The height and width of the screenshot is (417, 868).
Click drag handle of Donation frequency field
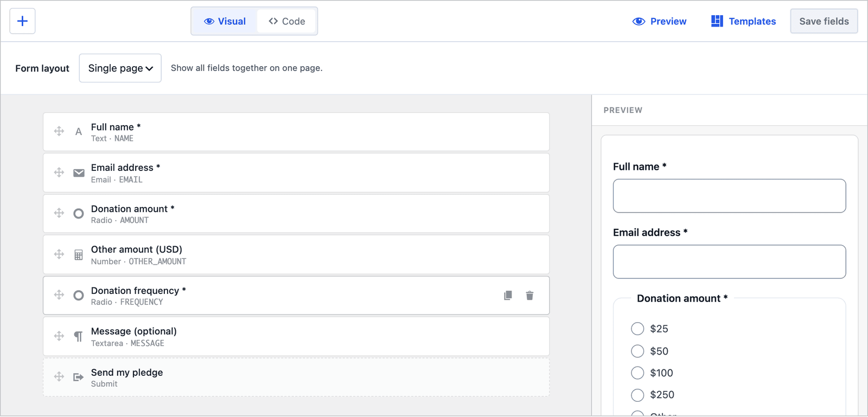click(x=59, y=295)
